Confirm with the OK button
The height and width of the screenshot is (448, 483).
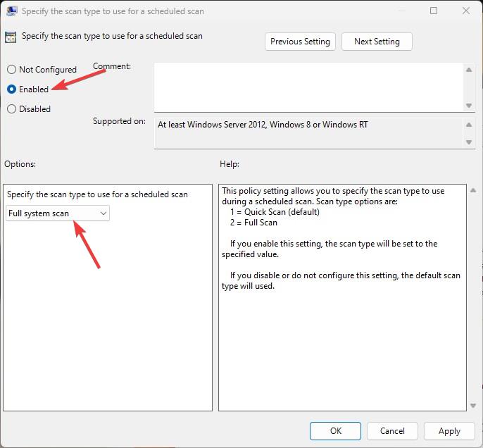click(335, 431)
